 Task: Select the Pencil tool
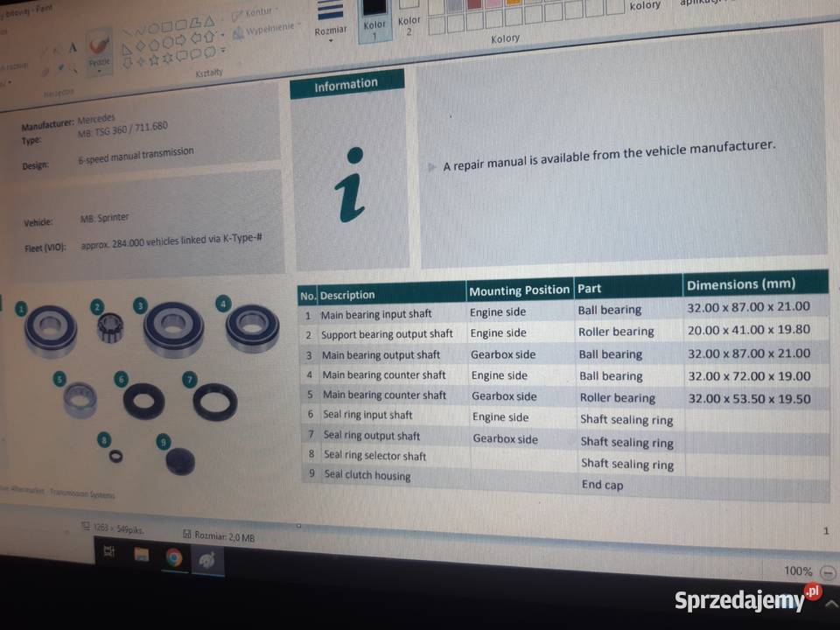44,52
